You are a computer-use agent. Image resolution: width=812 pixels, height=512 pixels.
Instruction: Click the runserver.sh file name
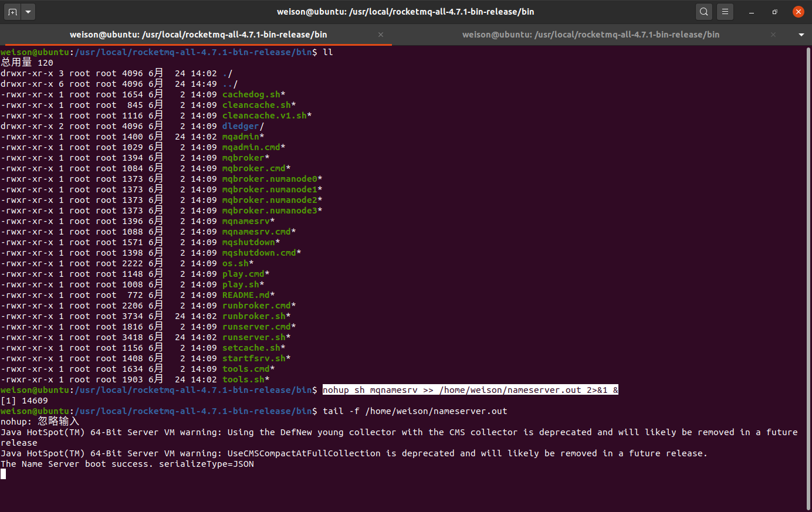pos(254,337)
